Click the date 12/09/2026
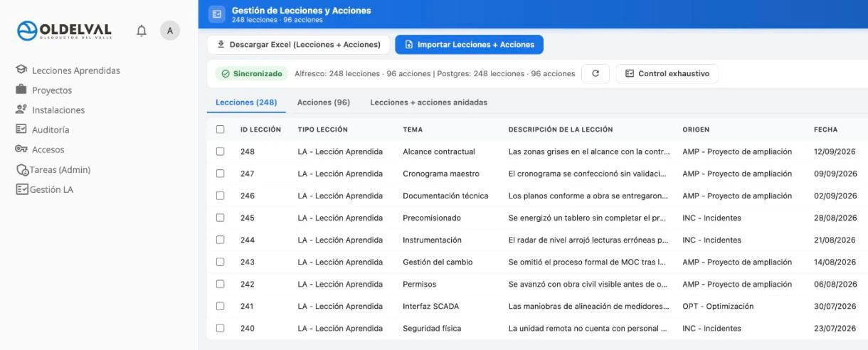The width and height of the screenshot is (868, 350). [835, 152]
